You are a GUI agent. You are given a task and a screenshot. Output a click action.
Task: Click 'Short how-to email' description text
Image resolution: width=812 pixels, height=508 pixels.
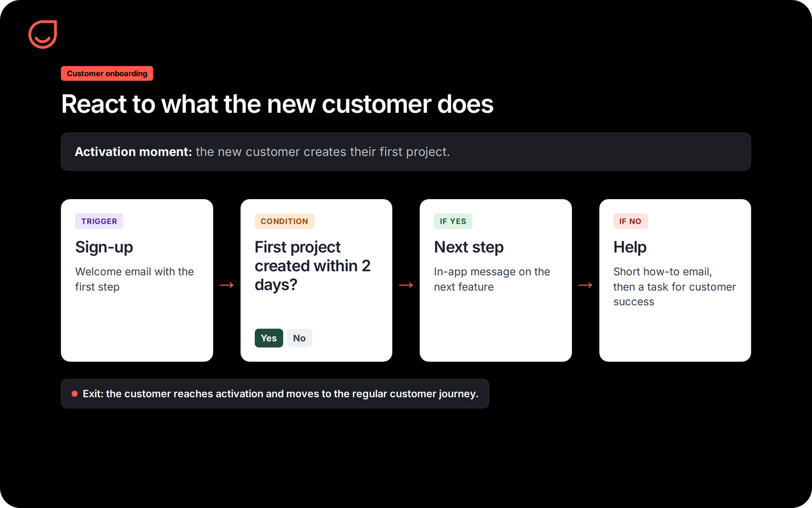click(674, 287)
